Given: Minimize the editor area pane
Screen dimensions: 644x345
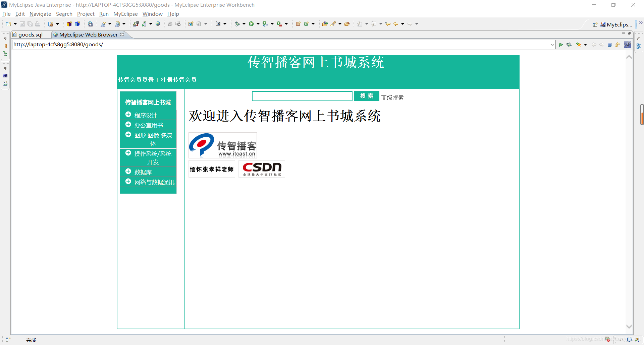Looking at the screenshot, I should click(623, 33).
